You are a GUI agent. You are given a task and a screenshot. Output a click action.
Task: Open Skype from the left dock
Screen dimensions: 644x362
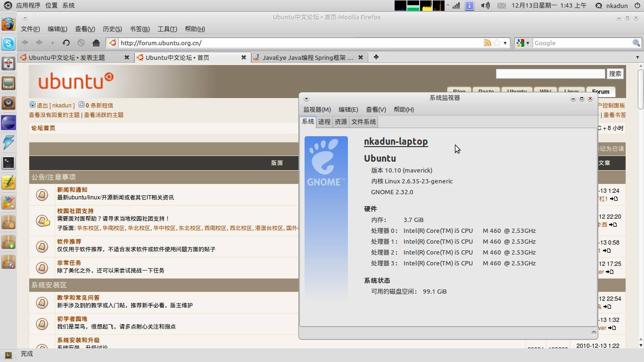(8, 44)
